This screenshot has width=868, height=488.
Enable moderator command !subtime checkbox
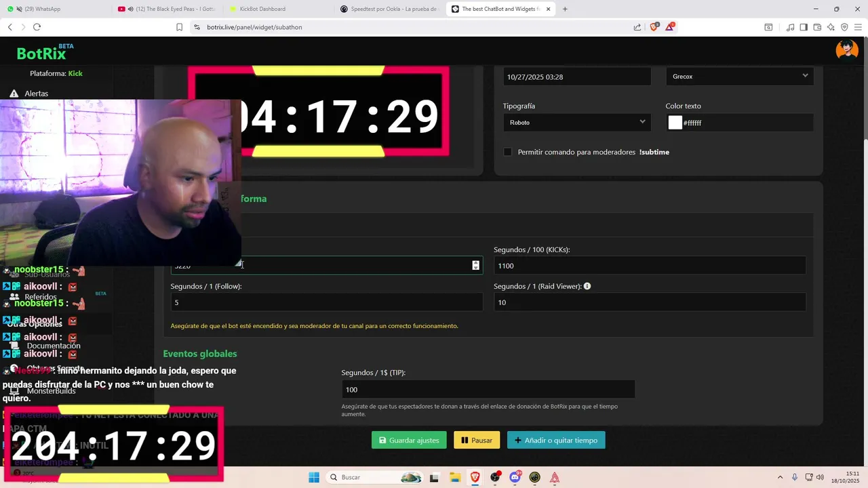[507, 152]
